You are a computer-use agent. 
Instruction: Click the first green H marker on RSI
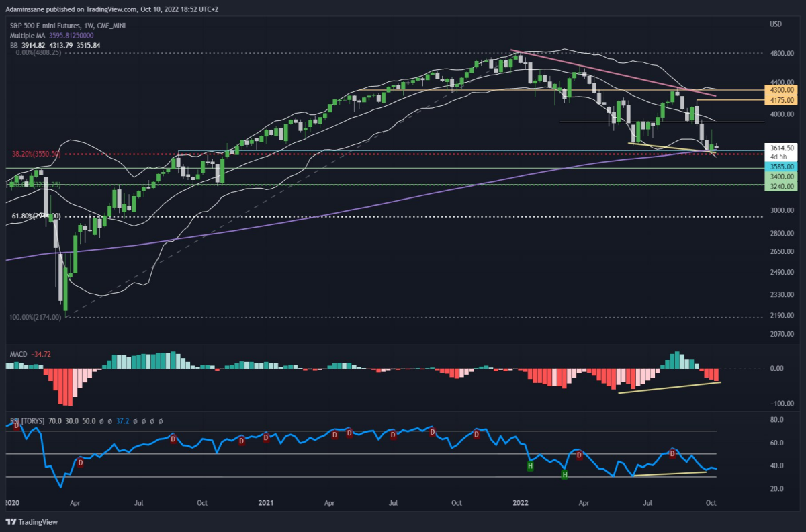pyautogui.click(x=530, y=465)
